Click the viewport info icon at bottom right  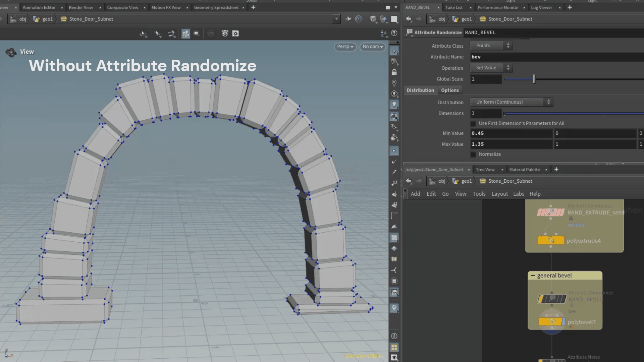[x=394, y=336]
